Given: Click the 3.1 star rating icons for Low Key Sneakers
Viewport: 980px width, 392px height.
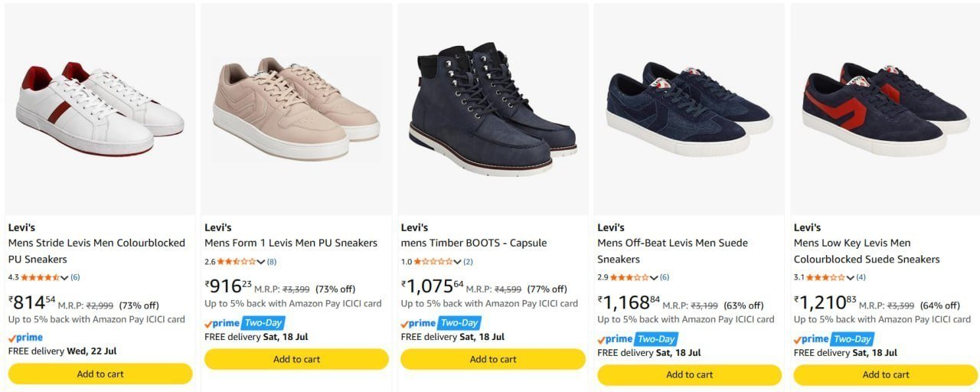Looking at the screenshot, I should (826, 277).
